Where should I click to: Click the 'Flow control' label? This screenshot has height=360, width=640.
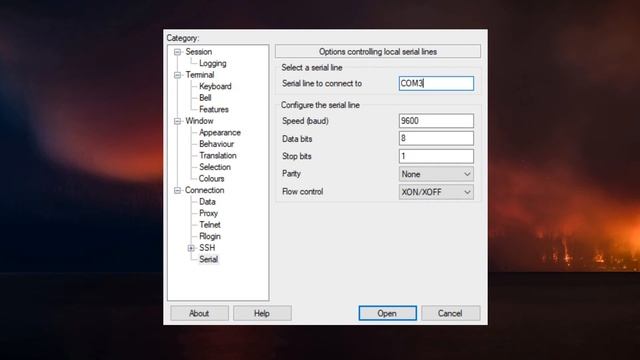point(302,191)
